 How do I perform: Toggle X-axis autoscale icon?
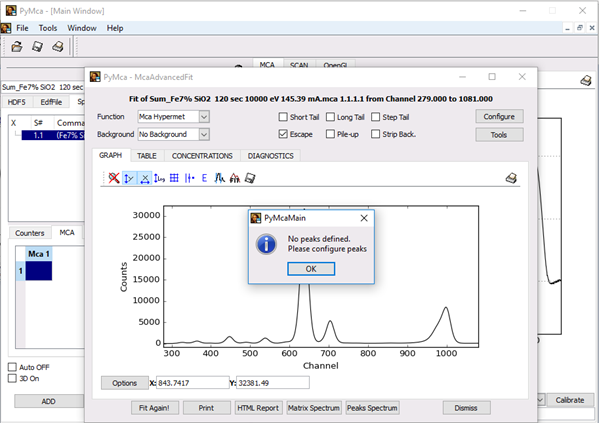144,178
